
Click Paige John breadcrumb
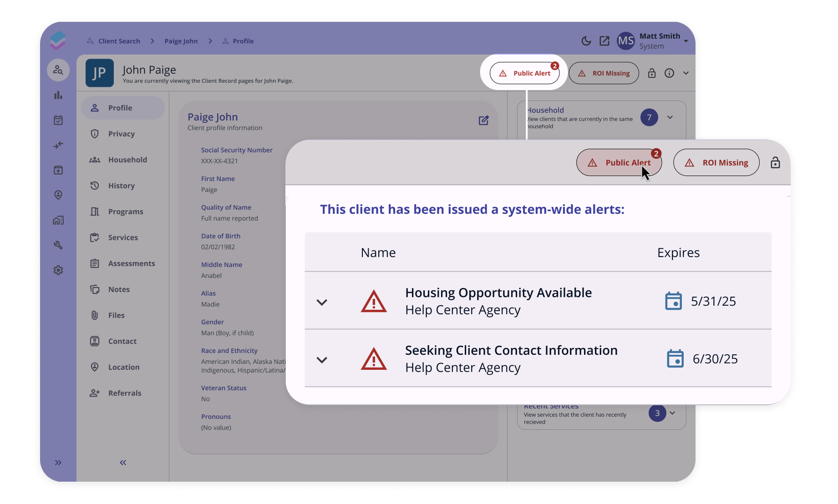pyautogui.click(x=181, y=41)
